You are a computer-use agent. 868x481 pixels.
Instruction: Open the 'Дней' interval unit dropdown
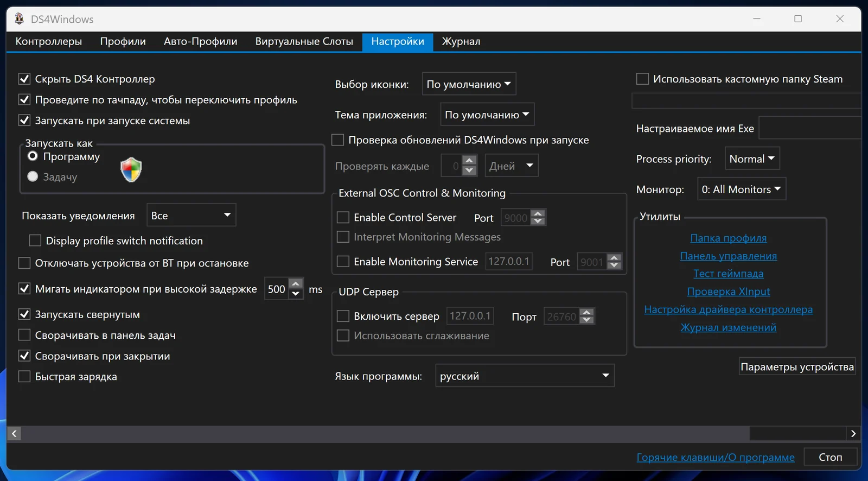pyautogui.click(x=512, y=166)
